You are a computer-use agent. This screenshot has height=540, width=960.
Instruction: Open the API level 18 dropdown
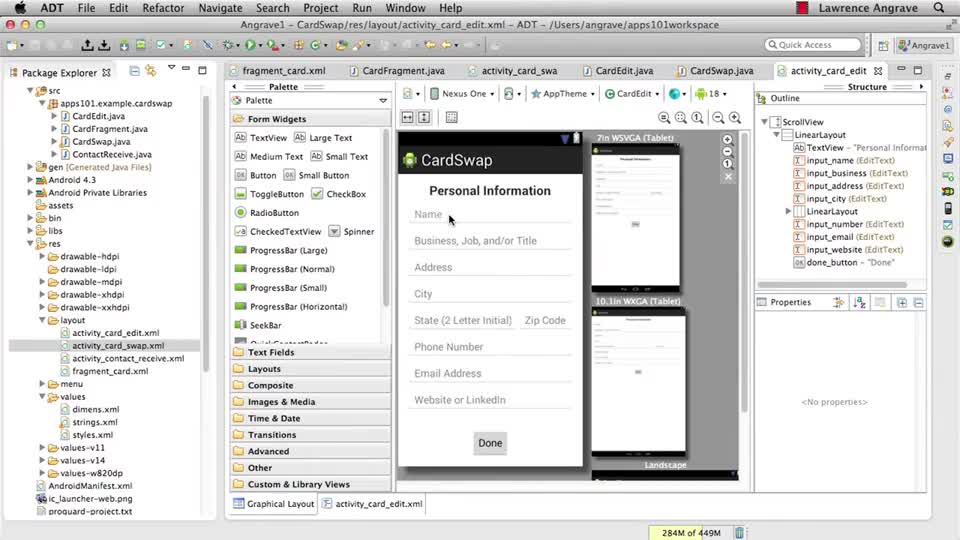click(711, 94)
